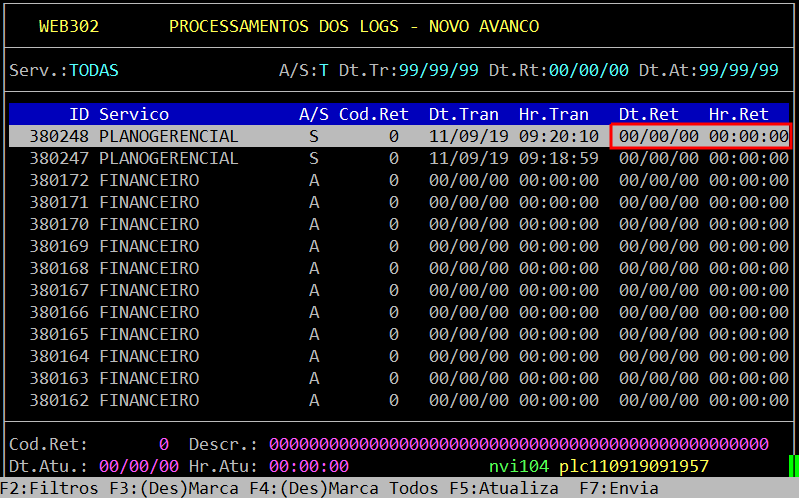Click F2:Filtros in the bottom function bar
The height and width of the screenshot is (498, 799).
49,488
